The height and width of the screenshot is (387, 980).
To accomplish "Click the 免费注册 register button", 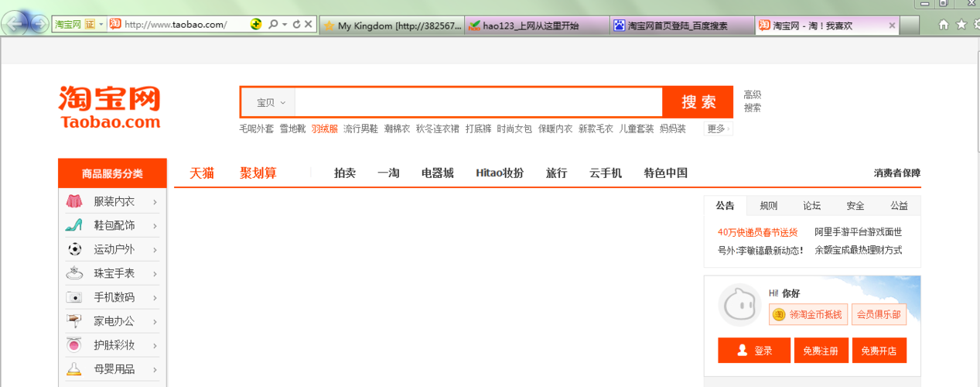I will click(x=821, y=351).
